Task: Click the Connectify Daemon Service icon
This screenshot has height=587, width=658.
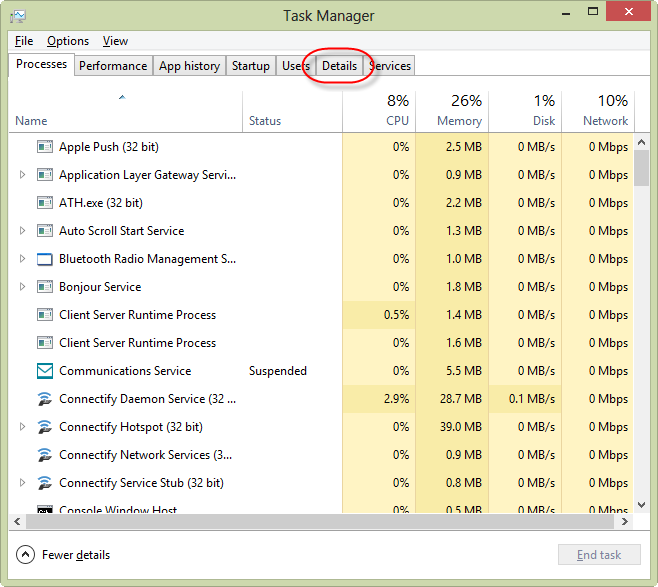Action: tap(44, 399)
